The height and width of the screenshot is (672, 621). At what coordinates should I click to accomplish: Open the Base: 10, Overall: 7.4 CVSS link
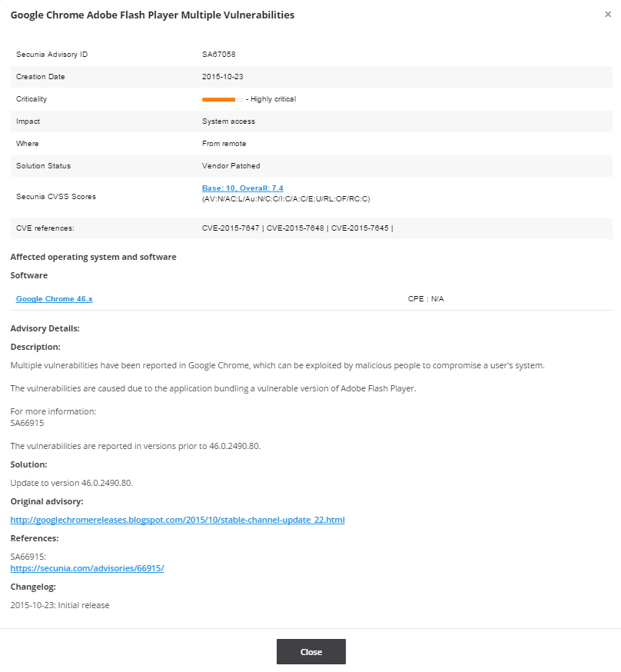242,188
